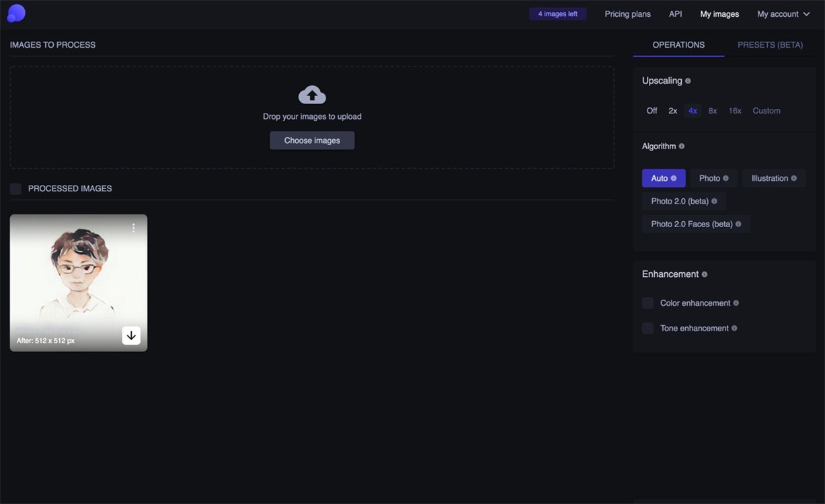Select the Custom upscaling option
This screenshot has height=504, width=825.
pyautogui.click(x=767, y=111)
